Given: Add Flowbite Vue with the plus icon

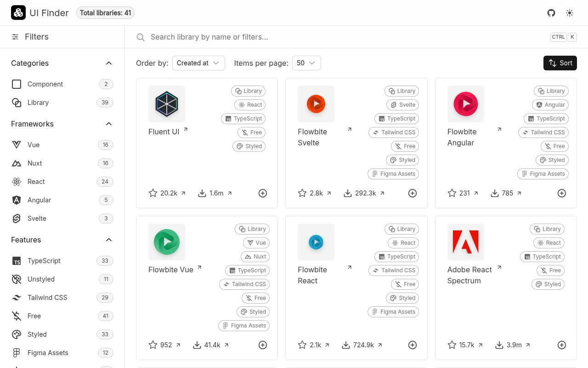Looking at the screenshot, I should click(x=263, y=345).
